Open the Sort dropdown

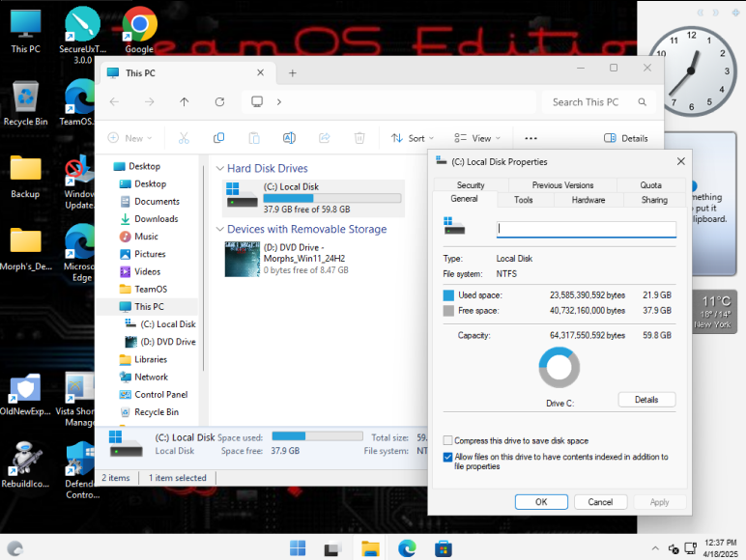[412, 138]
